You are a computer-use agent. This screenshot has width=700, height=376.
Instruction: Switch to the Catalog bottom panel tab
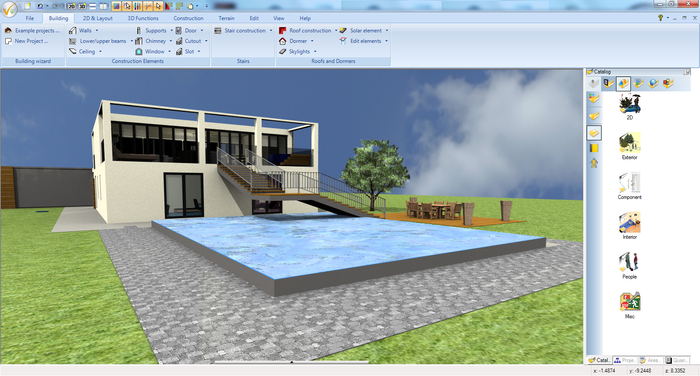[x=599, y=360]
